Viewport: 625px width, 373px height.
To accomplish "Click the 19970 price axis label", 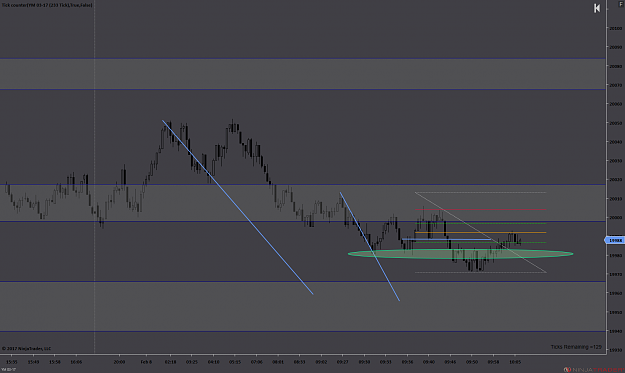I will pos(615,274).
